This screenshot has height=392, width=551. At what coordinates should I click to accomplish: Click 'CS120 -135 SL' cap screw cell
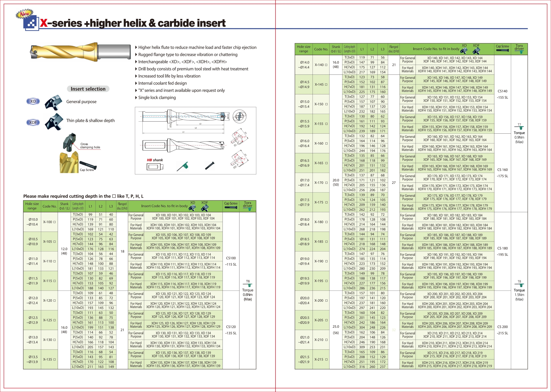(231, 330)
